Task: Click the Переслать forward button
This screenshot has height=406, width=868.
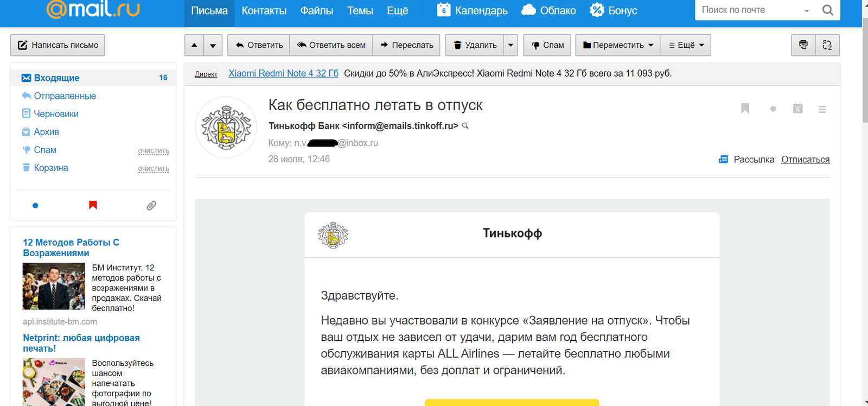Action: click(x=406, y=45)
